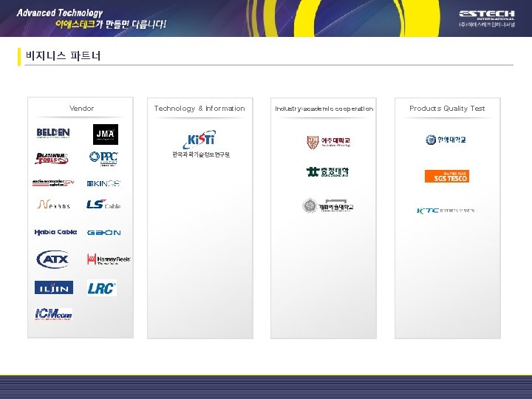Click the red shield university logo
The height and width of the screenshot is (399, 532).
328,142
